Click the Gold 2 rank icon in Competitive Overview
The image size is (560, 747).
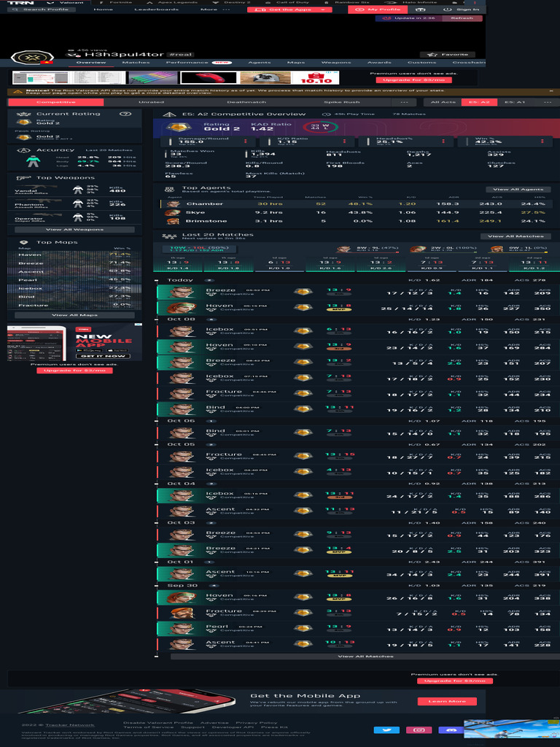click(178, 127)
